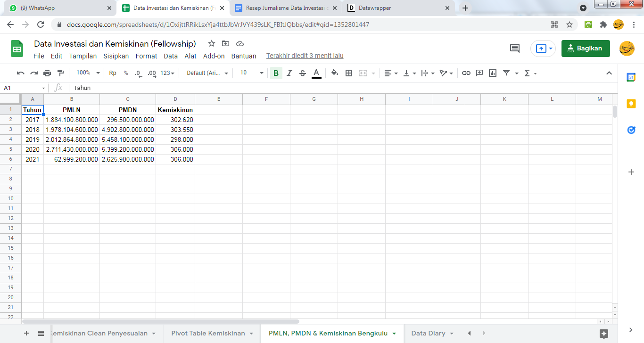Viewport: 644px width, 343px height.
Task: Open Google Keep in side panel
Action: [631, 104]
